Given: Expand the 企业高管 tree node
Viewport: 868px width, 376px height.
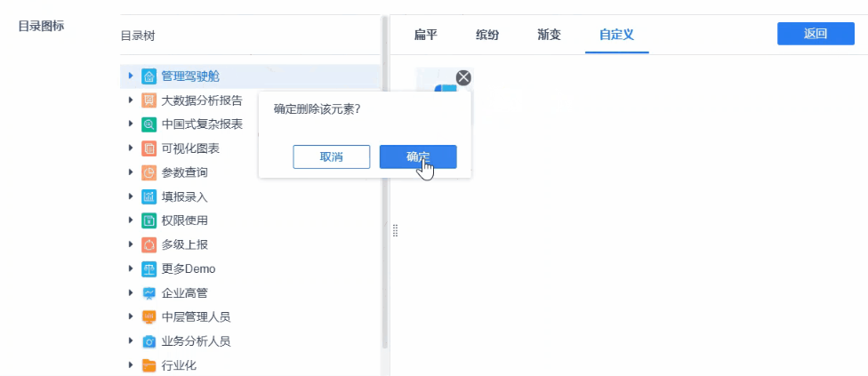Looking at the screenshot, I should click(131, 292).
